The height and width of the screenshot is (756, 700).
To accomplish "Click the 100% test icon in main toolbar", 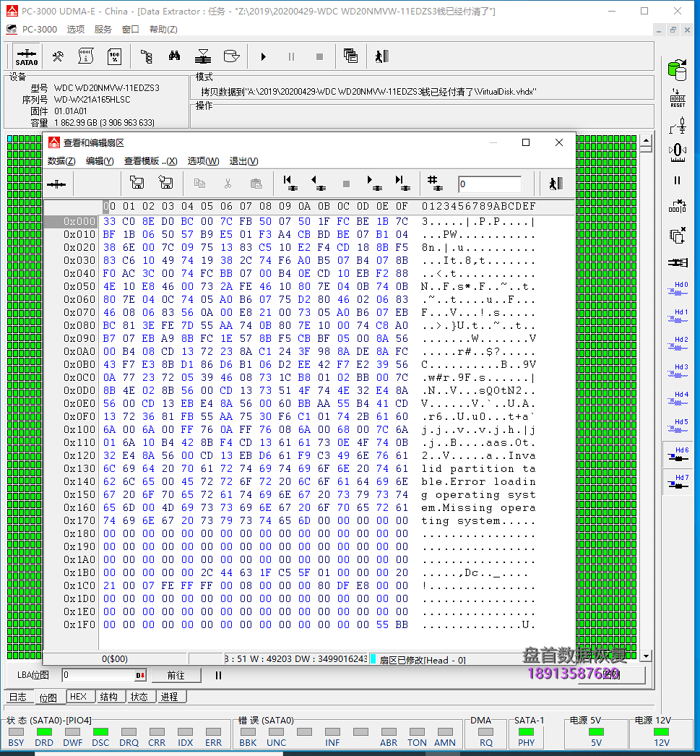I will (x=115, y=57).
